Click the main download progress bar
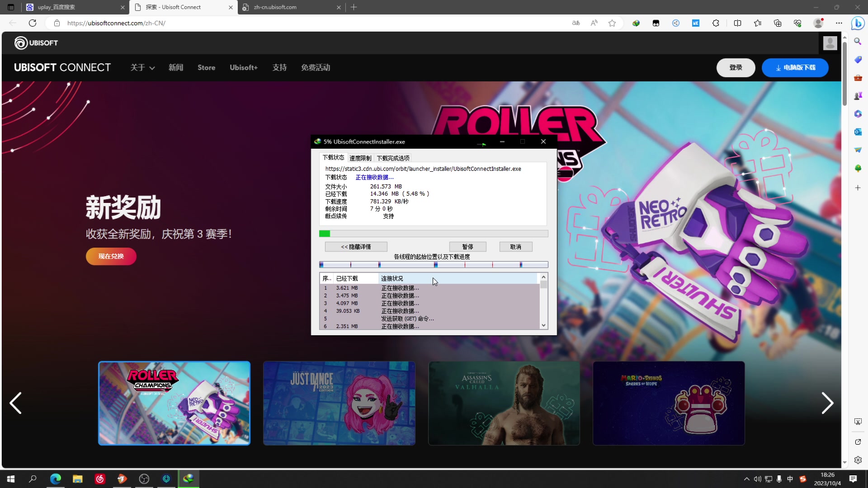 click(x=434, y=234)
